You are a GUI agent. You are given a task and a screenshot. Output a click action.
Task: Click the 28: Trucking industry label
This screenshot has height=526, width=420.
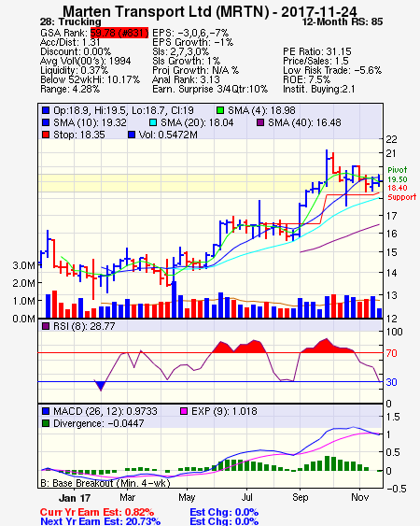click(x=70, y=22)
